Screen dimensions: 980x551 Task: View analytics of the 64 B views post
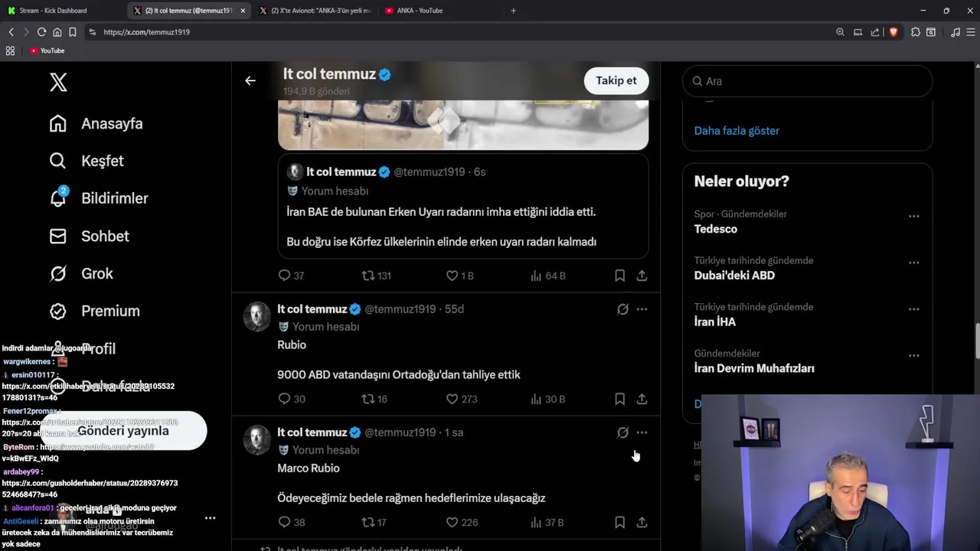(547, 275)
